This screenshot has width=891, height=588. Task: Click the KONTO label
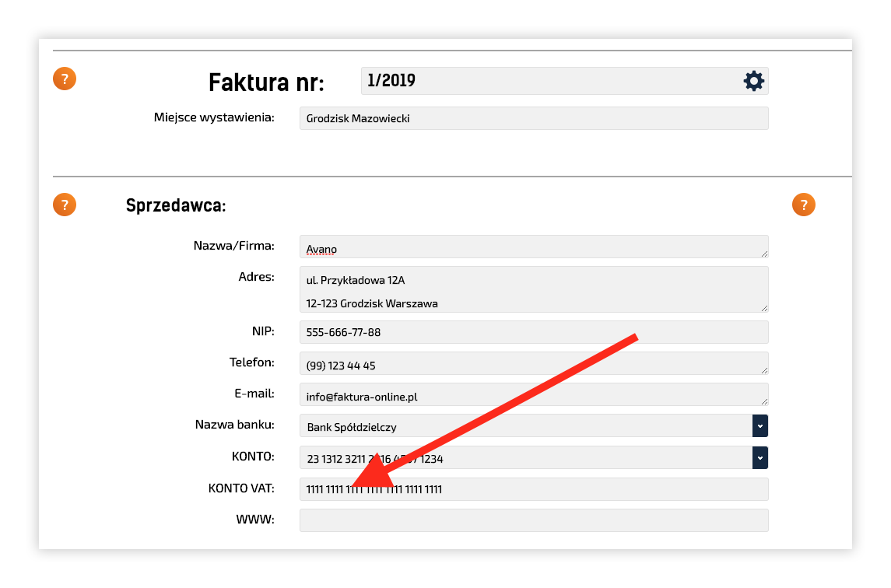point(253,457)
